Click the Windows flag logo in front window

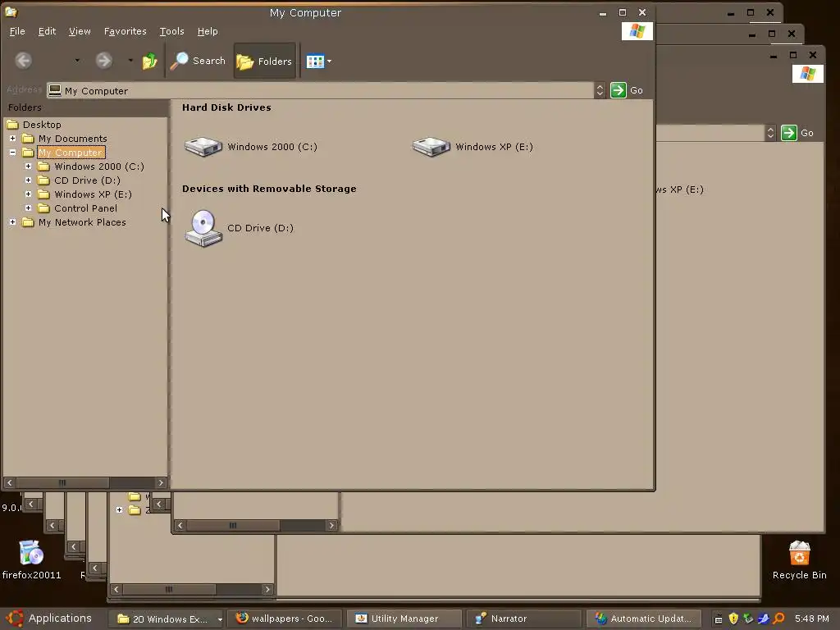[x=637, y=31]
